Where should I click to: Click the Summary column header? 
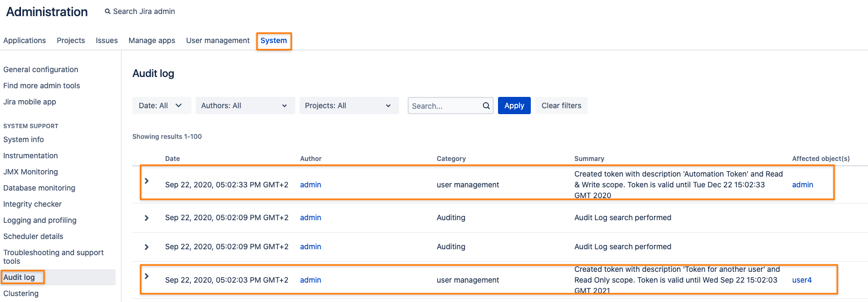589,159
